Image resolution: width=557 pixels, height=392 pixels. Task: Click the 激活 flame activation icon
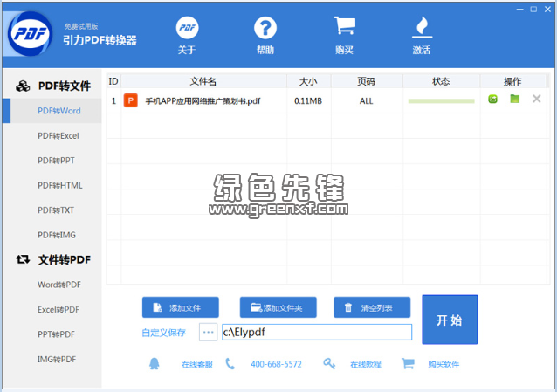click(422, 27)
